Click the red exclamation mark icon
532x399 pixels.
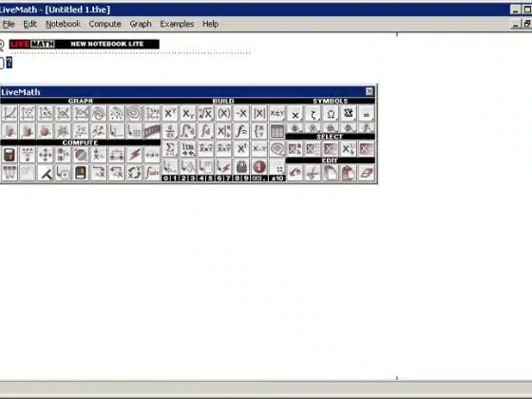tap(259, 166)
